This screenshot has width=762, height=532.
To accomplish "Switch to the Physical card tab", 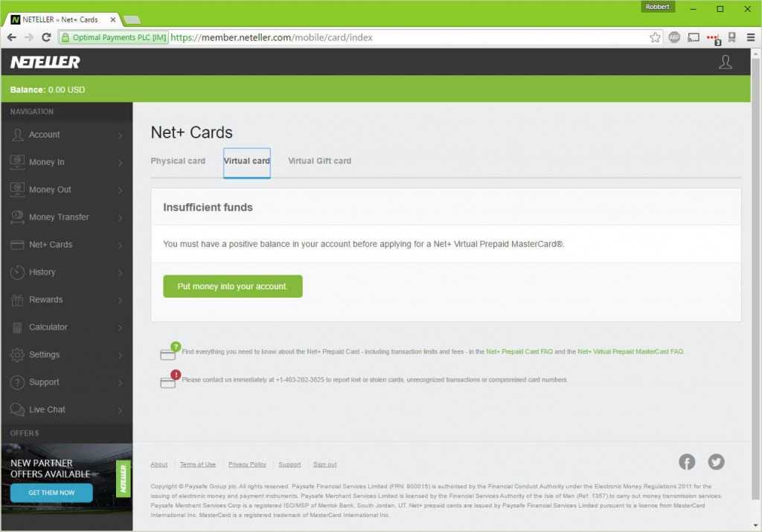I will pos(178,161).
